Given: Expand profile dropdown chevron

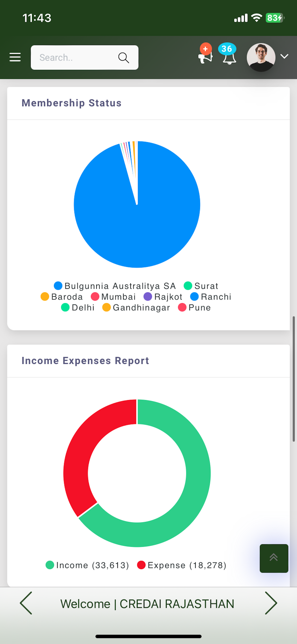Looking at the screenshot, I should pyautogui.click(x=284, y=56).
